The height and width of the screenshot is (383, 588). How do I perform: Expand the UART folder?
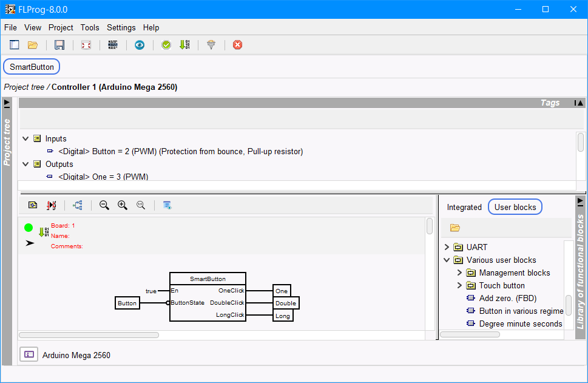(447, 247)
